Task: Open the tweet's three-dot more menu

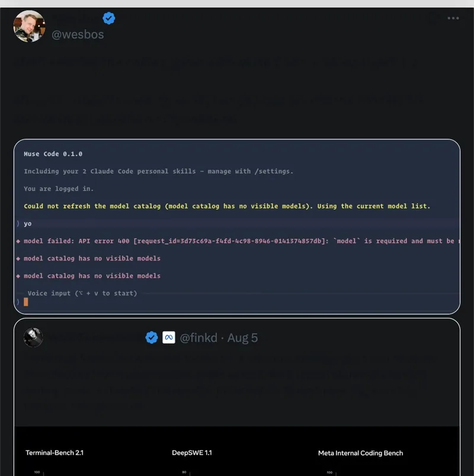Action: click(x=453, y=18)
